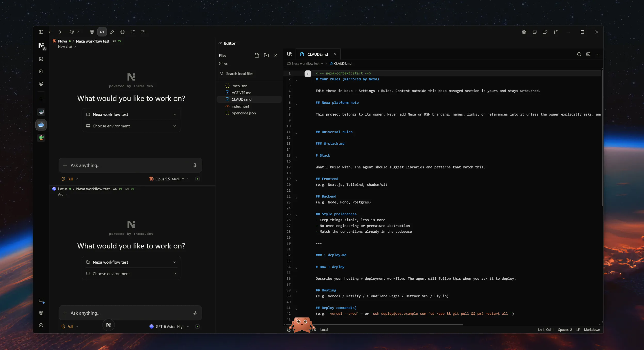Go forward with the right arrow
The height and width of the screenshot is (350, 644).
tap(60, 32)
